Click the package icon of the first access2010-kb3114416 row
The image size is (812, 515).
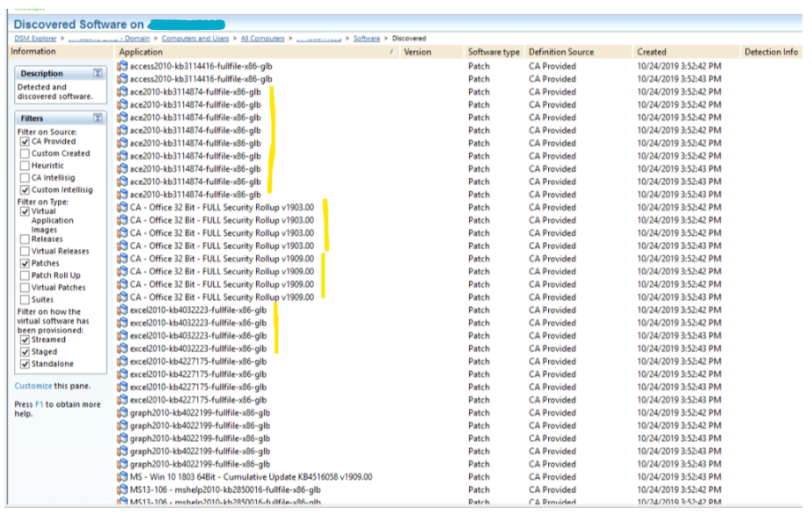123,66
